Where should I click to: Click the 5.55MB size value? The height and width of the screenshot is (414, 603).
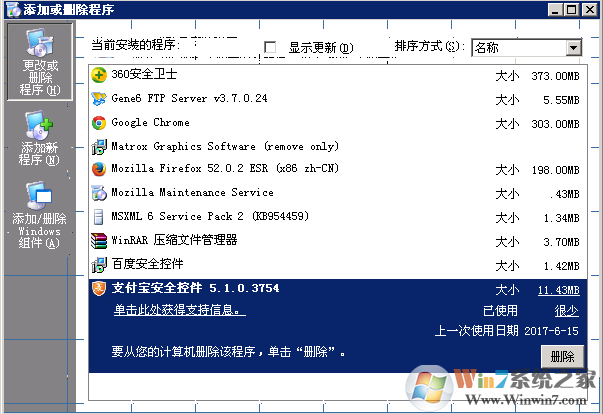pos(561,100)
